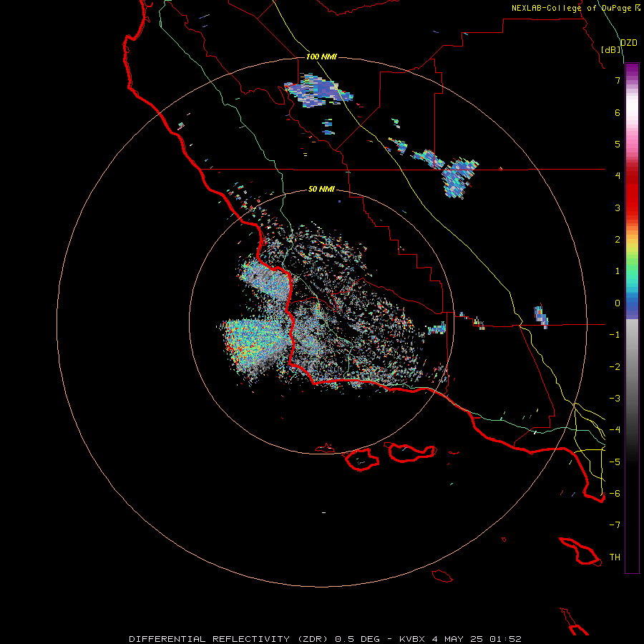Viewport: 644px width, 644px height.
Task: Click the "-1" tick on color scale
Action: click(615, 335)
